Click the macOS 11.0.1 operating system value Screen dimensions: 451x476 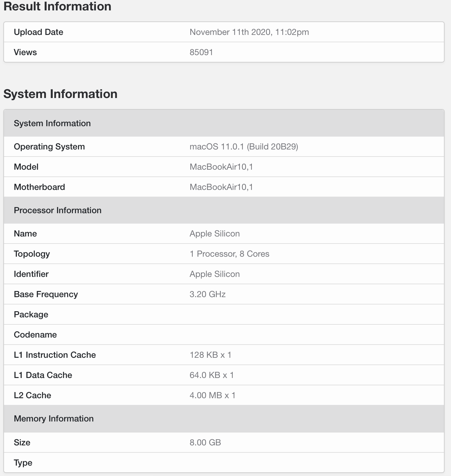click(244, 147)
